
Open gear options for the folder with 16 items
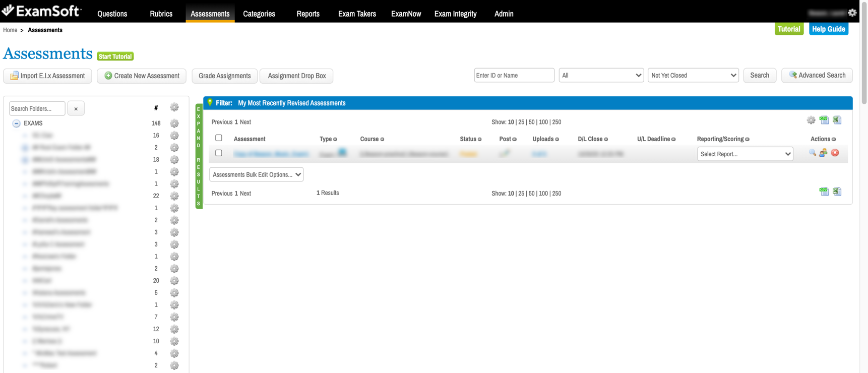[174, 136]
